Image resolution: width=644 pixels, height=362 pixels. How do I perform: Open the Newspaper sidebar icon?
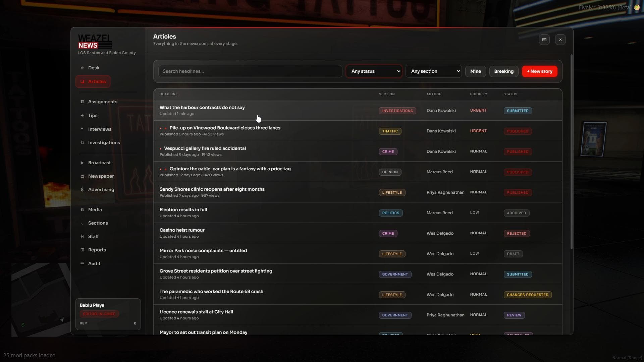coord(82,176)
